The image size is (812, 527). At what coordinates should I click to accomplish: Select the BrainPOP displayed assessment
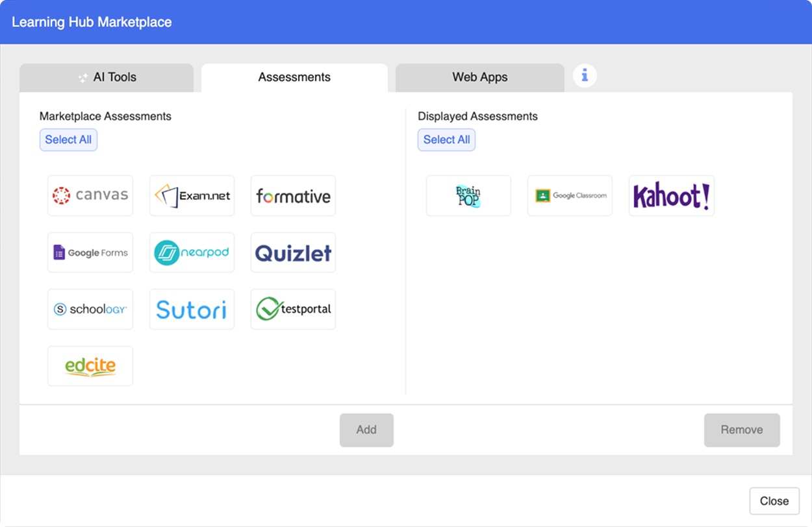pos(468,195)
